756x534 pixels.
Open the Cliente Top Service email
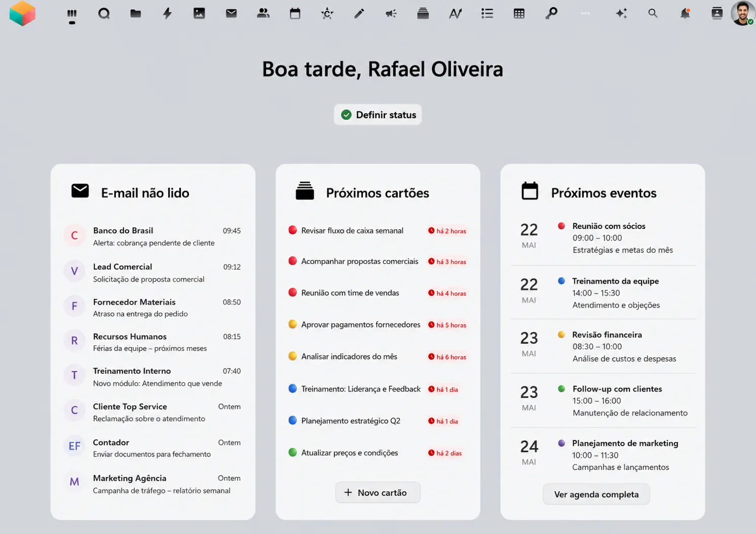tap(153, 412)
